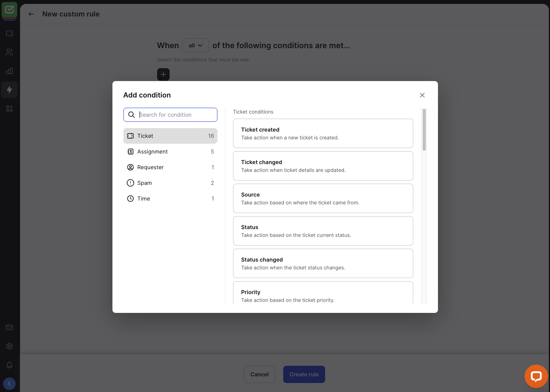Click the plus add condition button
This screenshot has height=392, width=550.
click(163, 74)
